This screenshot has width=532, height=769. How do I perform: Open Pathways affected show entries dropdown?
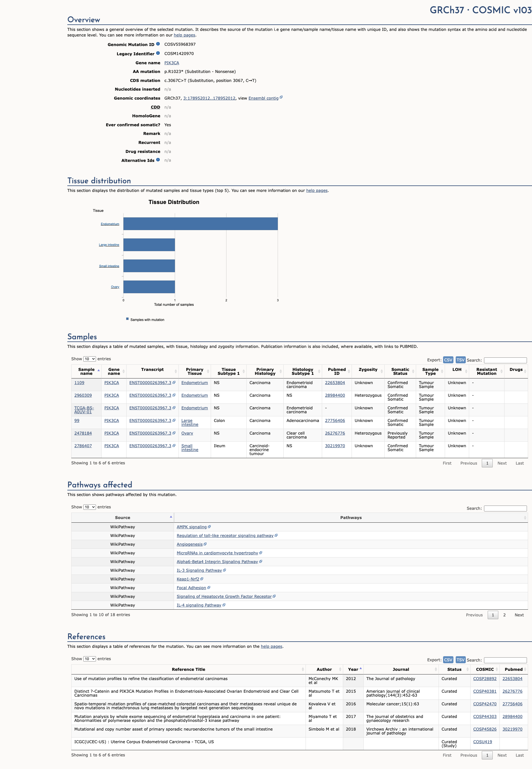point(89,507)
